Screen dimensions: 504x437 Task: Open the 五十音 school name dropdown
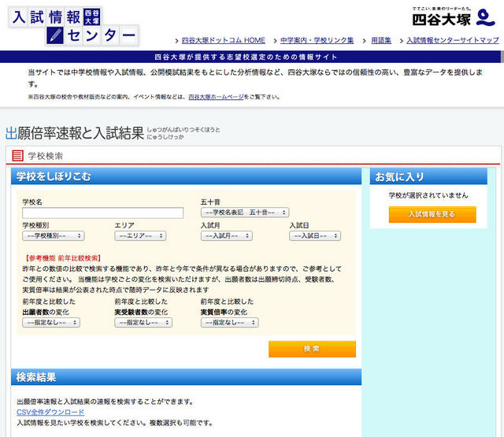[x=245, y=213]
